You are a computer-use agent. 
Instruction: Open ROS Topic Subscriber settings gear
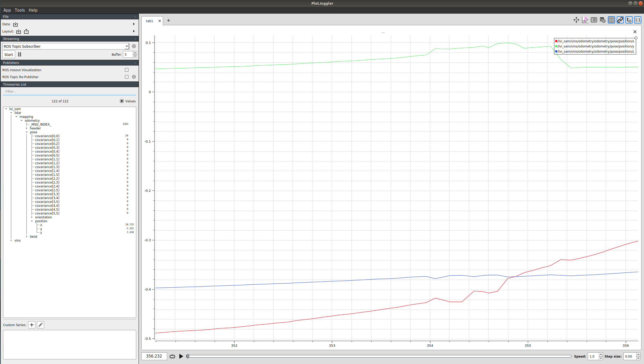[134, 46]
